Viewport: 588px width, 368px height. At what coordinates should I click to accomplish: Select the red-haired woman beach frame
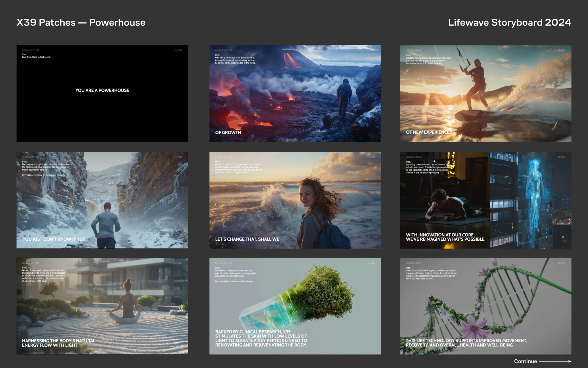(x=295, y=200)
